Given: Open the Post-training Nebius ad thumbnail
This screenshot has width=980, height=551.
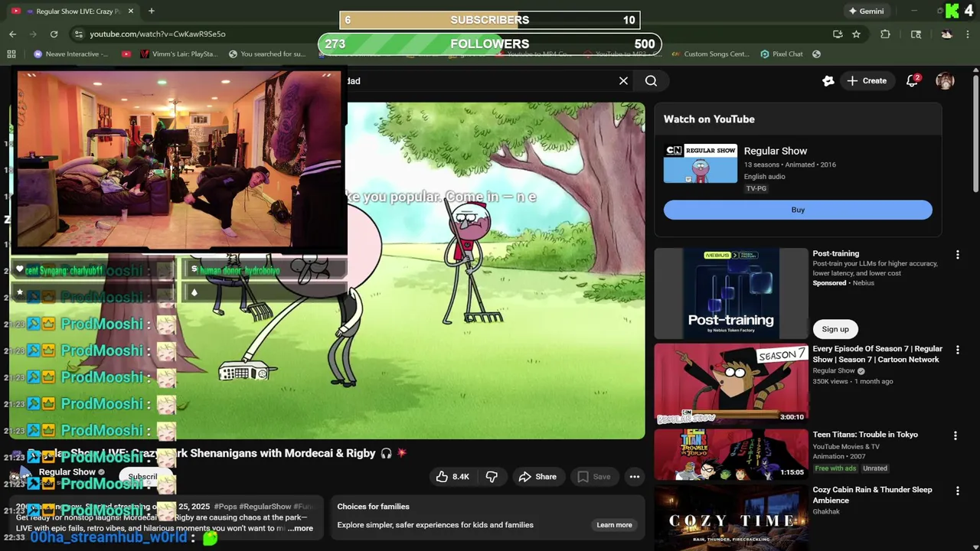Looking at the screenshot, I should pos(731,293).
